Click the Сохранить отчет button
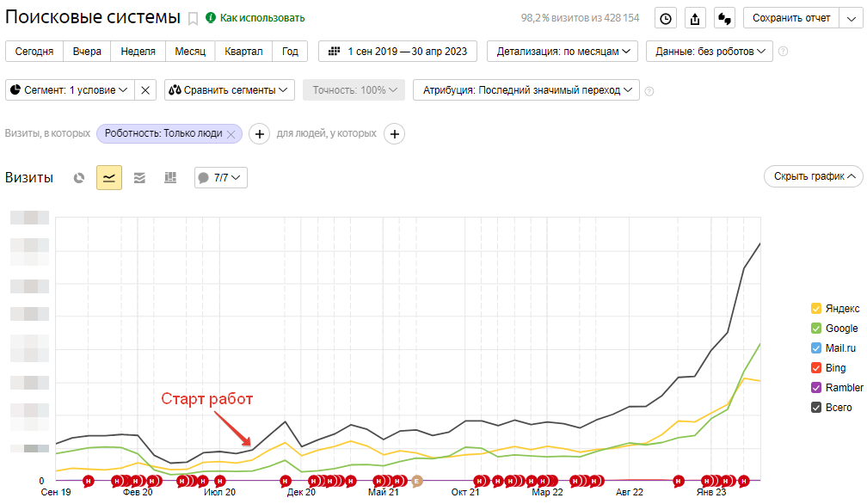Viewport: 867px width, 504px height. coord(798,18)
